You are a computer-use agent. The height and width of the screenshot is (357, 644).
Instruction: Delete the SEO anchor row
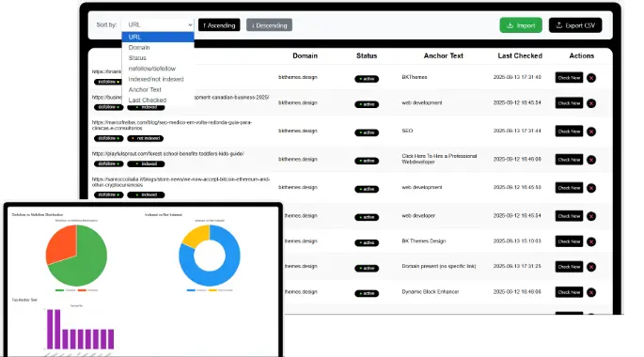point(591,132)
